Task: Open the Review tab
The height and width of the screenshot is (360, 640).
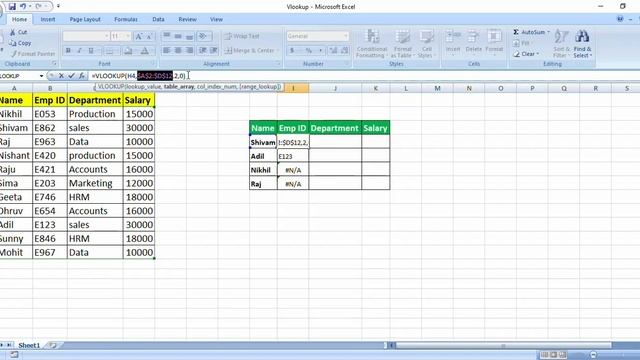Action: [187, 19]
